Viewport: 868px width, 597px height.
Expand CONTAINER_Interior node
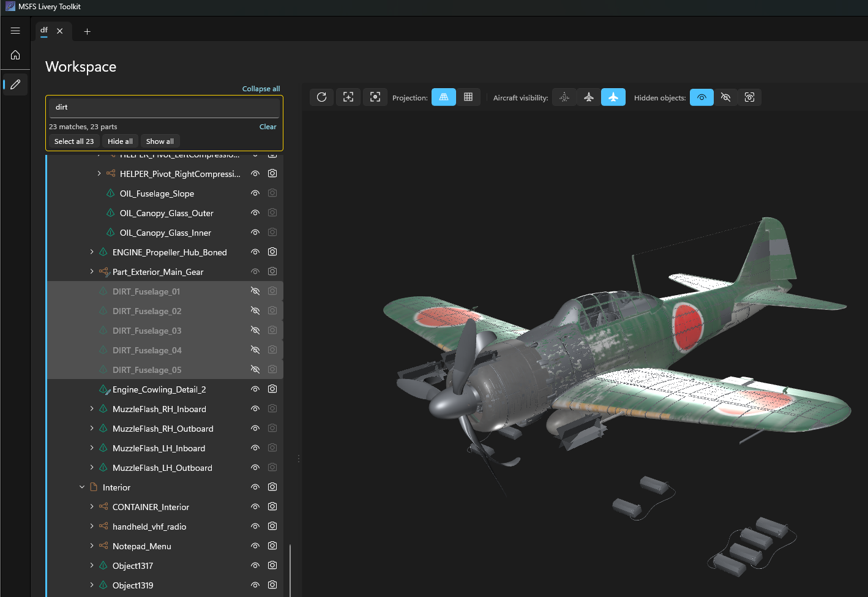click(92, 506)
